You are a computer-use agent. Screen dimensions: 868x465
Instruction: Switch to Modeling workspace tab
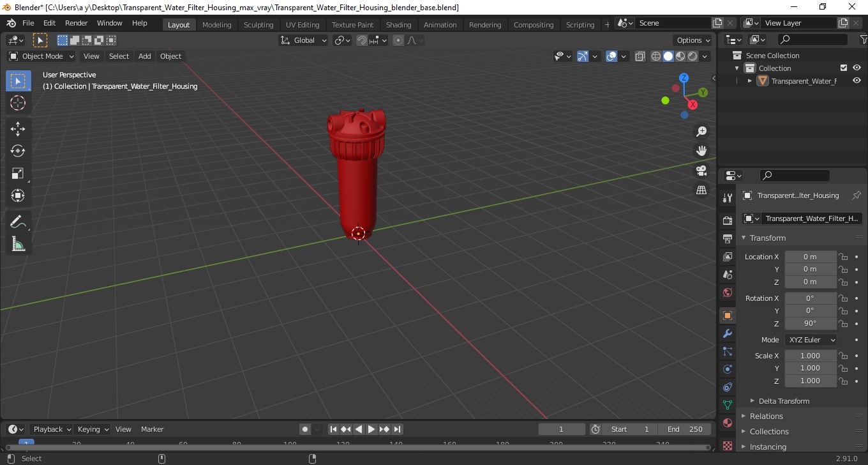click(x=216, y=25)
